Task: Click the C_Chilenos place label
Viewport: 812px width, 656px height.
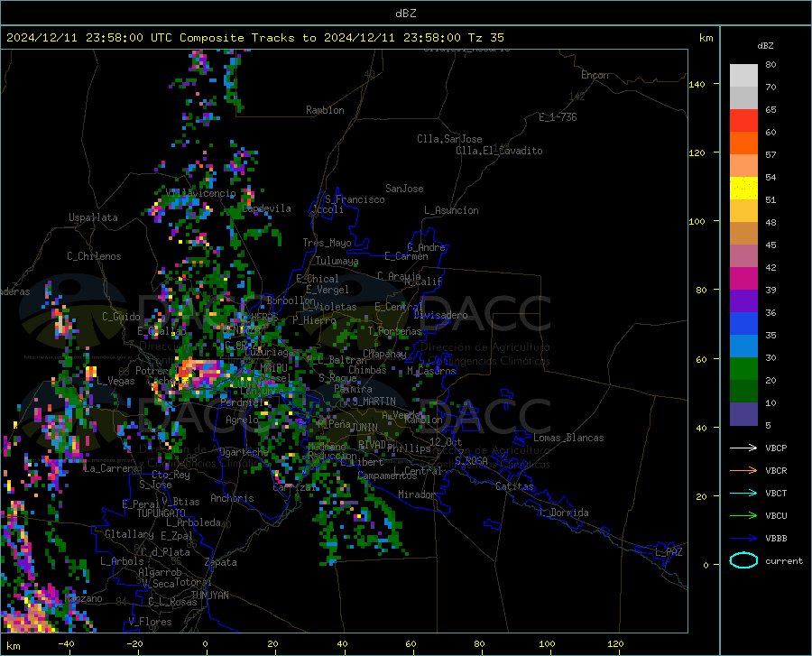Action: 94,256
